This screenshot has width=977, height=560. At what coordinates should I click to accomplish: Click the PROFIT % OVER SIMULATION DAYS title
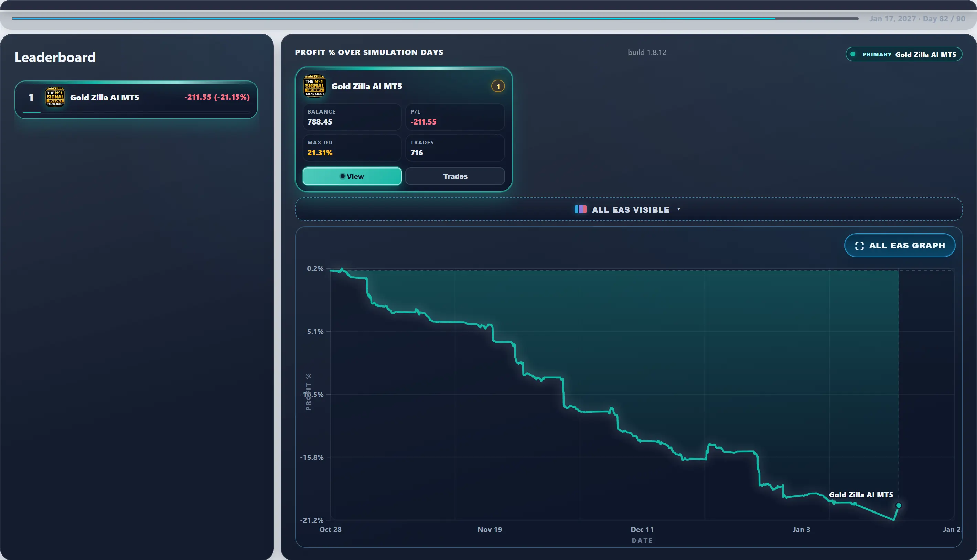(x=369, y=52)
